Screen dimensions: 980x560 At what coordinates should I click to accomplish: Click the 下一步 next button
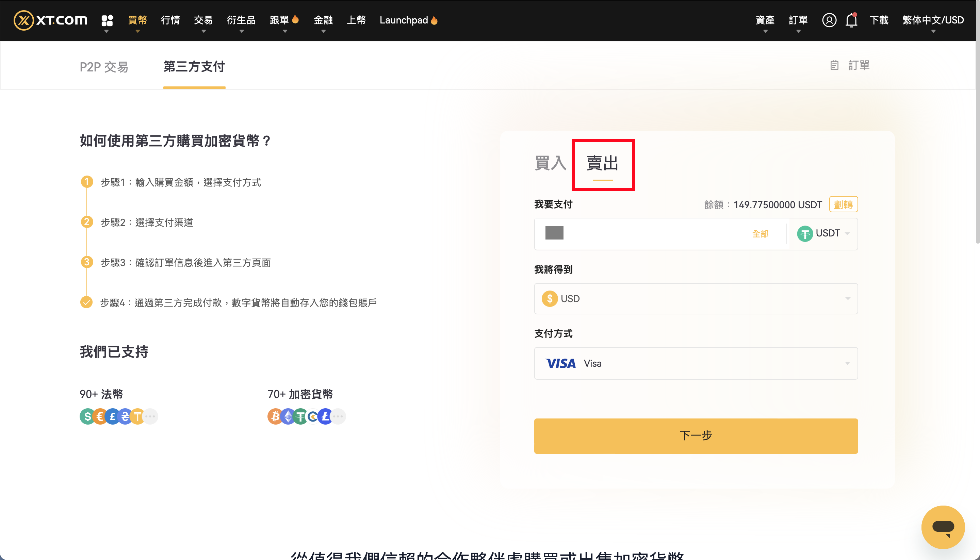click(696, 436)
